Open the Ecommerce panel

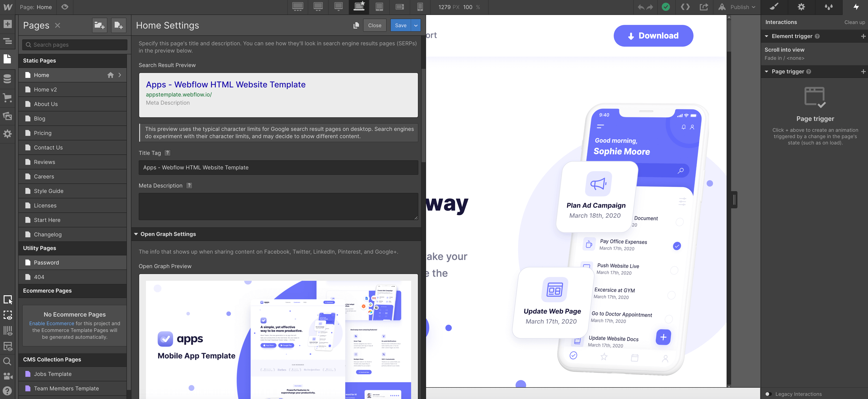click(7, 98)
